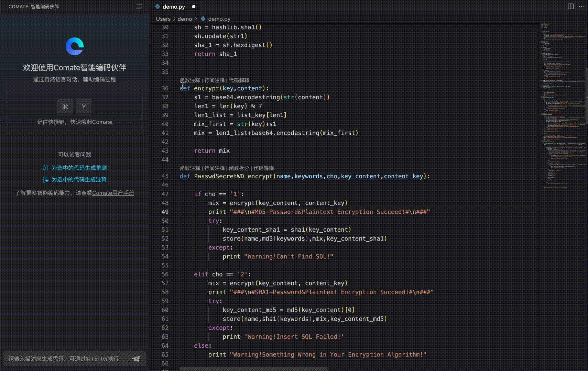Click the generate comment icon
Viewport: 588px width, 371px height.
(x=45, y=180)
